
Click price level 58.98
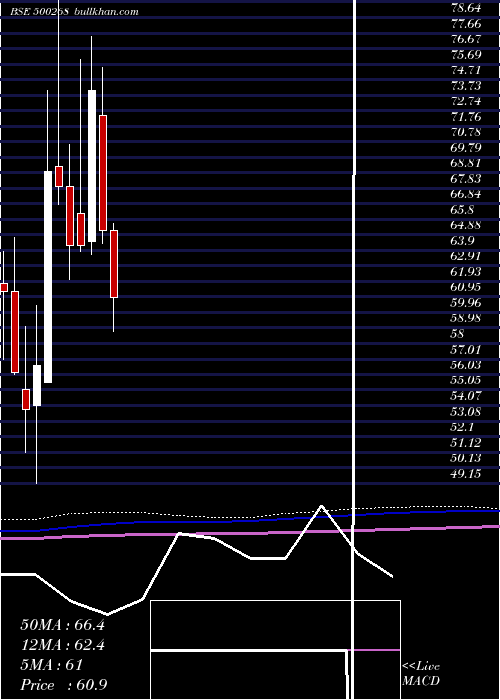coord(466,318)
